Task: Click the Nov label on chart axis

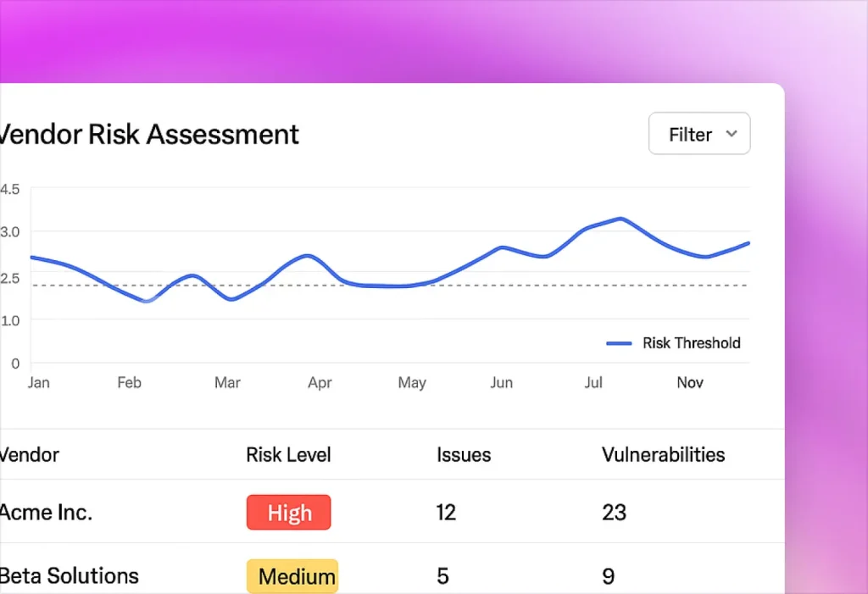Action: [690, 383]
